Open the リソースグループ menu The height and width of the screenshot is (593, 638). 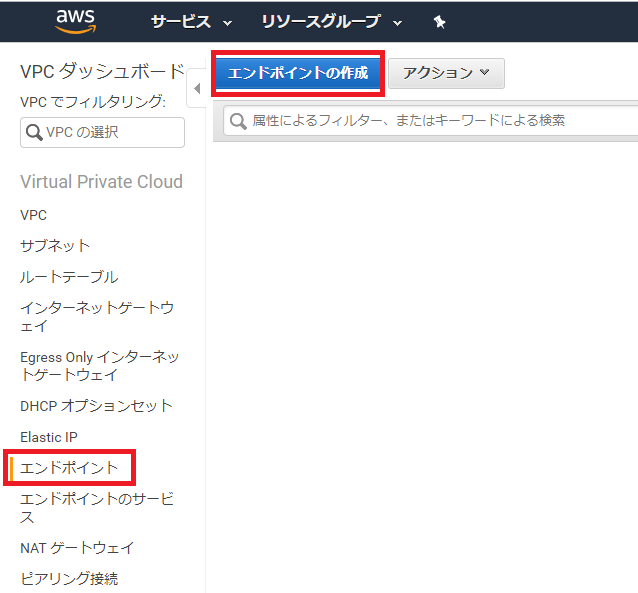click(x=332, y=22)
